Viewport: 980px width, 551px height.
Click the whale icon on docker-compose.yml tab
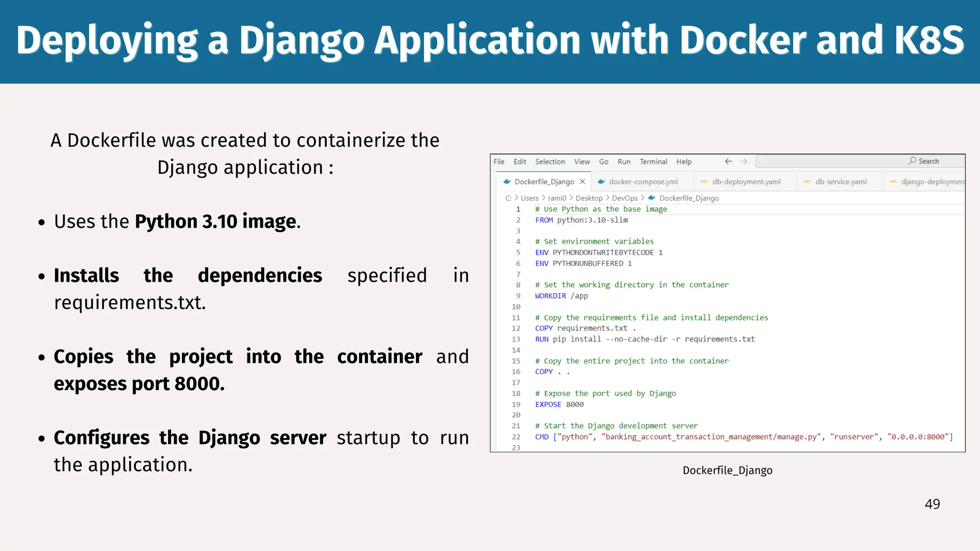click(601, 182)
